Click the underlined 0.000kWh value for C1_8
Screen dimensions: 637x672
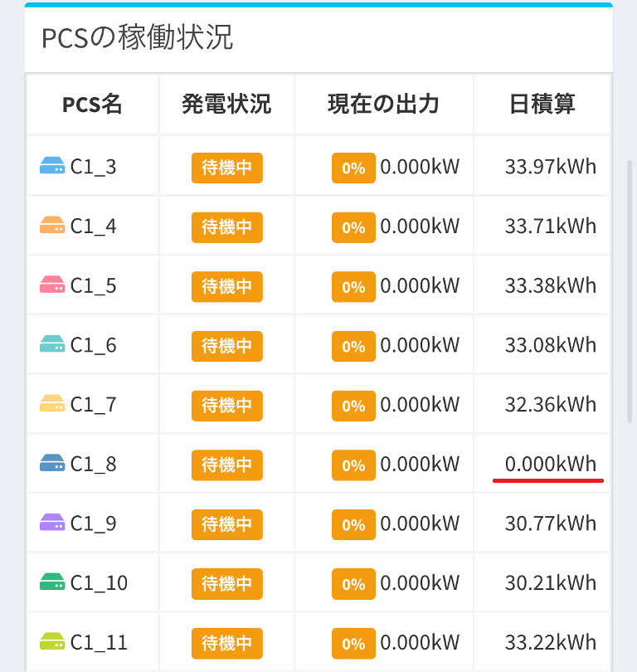click(x=550, y=465)
